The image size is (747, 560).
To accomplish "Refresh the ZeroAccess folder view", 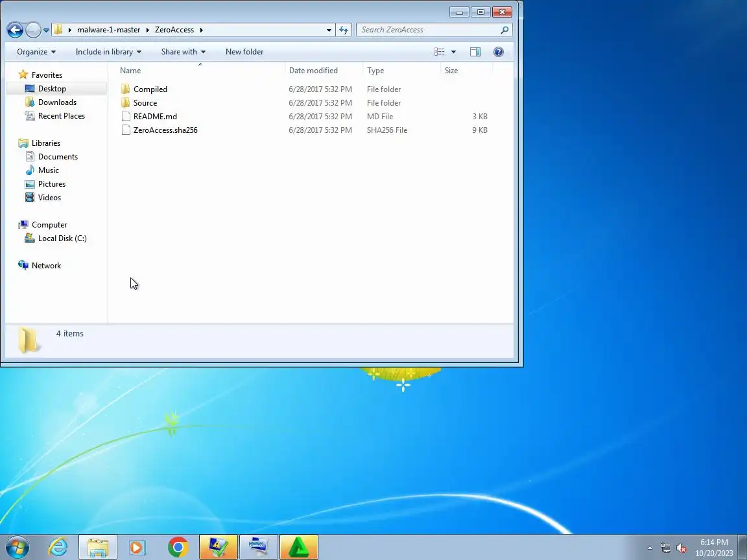I will coord(344,30).
